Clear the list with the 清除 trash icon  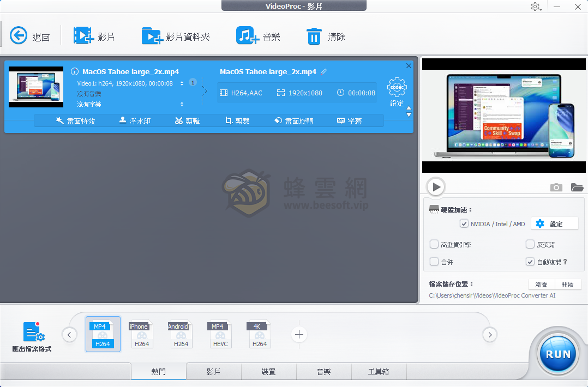(314, 37)
